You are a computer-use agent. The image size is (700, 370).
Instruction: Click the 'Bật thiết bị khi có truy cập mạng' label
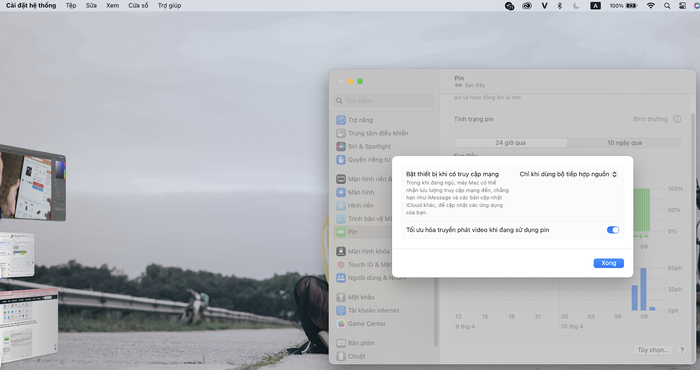point(452,174)
